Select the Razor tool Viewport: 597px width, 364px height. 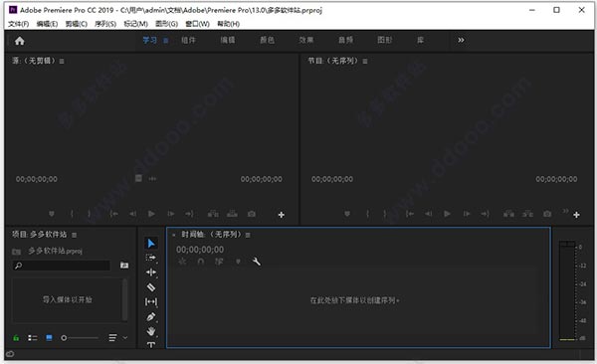point(151,287)
